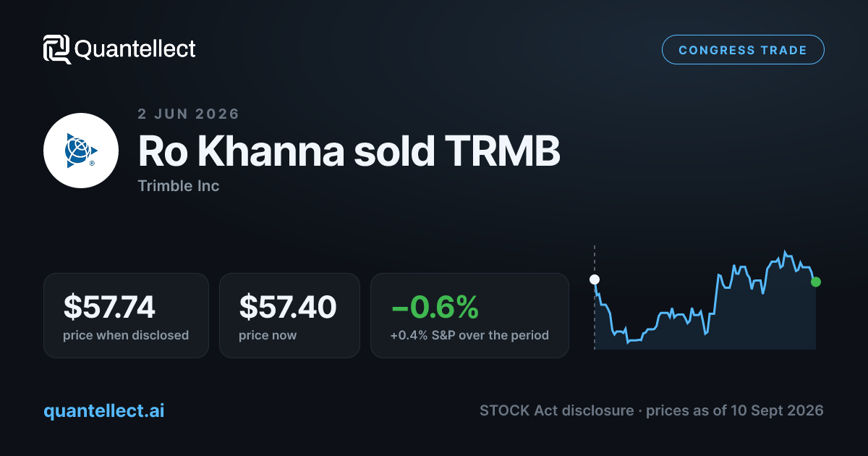Click the Ro Khanna sold TRMB headline
Screen dimensions: 868x456
[x=349, y=152]
